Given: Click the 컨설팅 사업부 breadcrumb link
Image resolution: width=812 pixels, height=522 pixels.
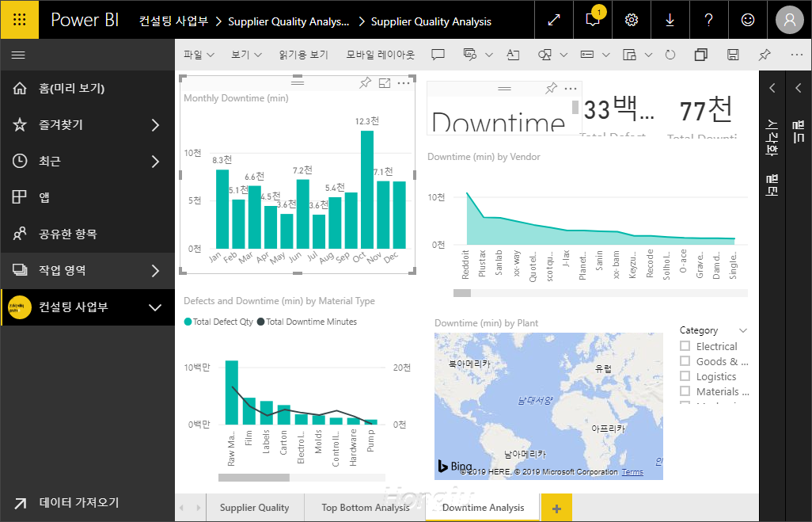Looking at the screenshot, I should [173, 21].
